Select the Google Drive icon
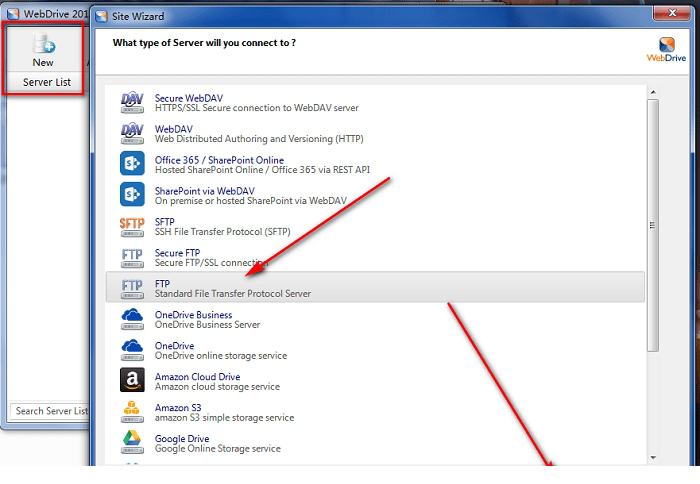700x484 pixels. 132,443
